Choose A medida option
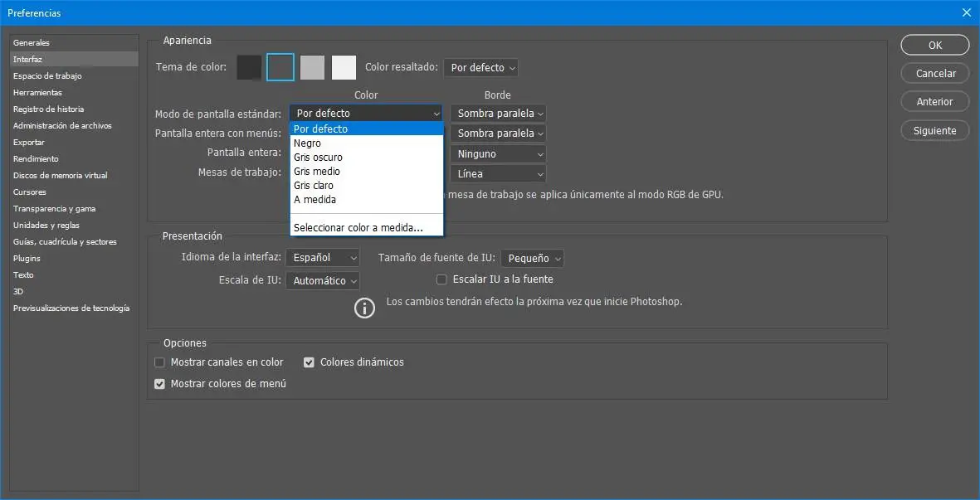The height and width of the screenshot is (500, 980). [367, 200]
